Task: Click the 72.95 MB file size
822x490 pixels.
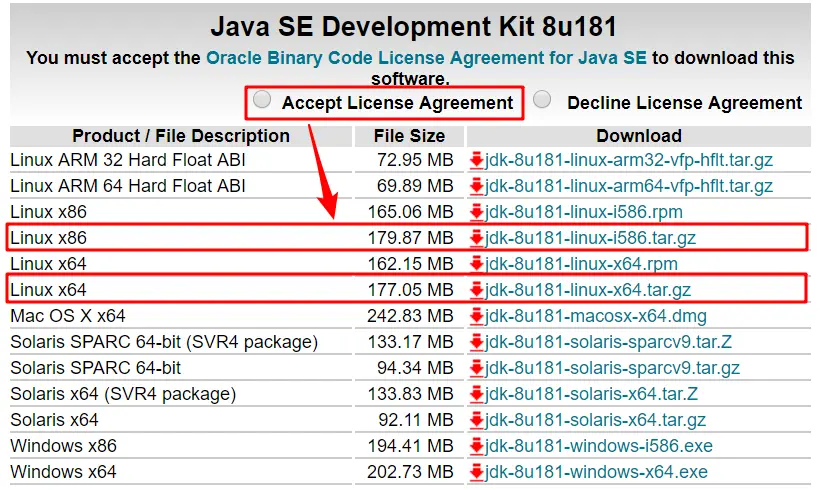Action: point(415,160)
